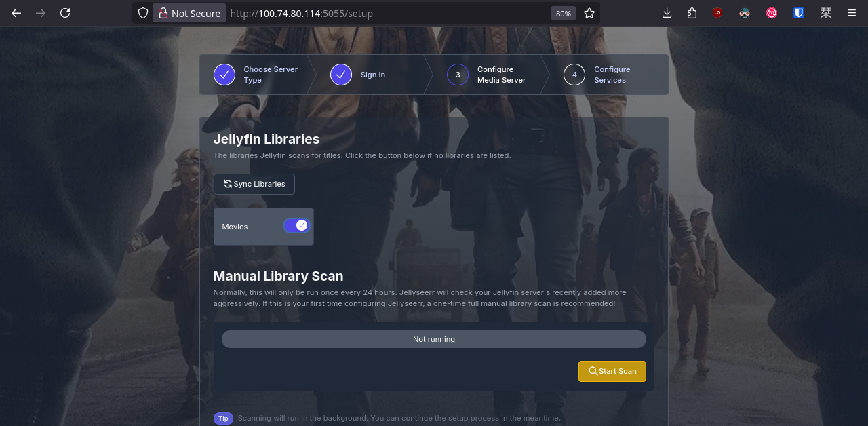This screenshot has width=868, height=426.
Task: Open the Firefox hamburger menu
Action: pos(852,13)
